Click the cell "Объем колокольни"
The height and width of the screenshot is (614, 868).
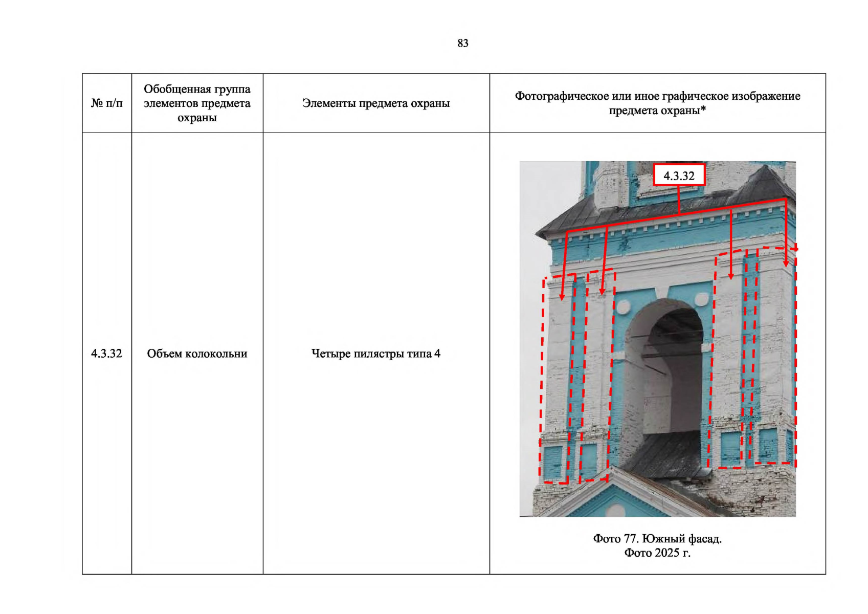[x=197, y=354]
